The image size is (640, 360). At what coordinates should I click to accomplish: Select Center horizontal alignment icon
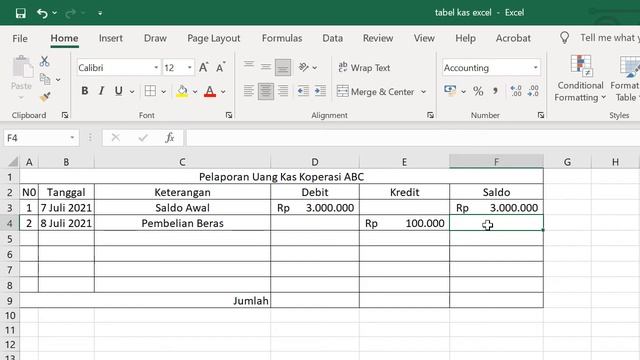coord(266,91)
